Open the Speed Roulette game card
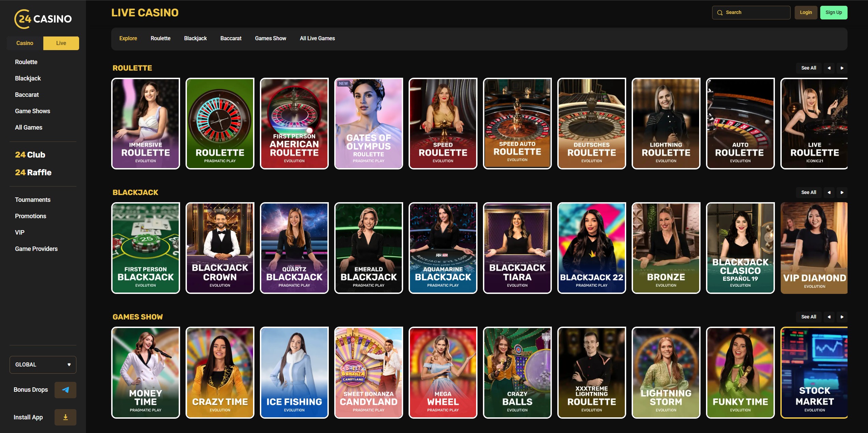Viewport: 868px width, 433px height. (x=443, y=123)
